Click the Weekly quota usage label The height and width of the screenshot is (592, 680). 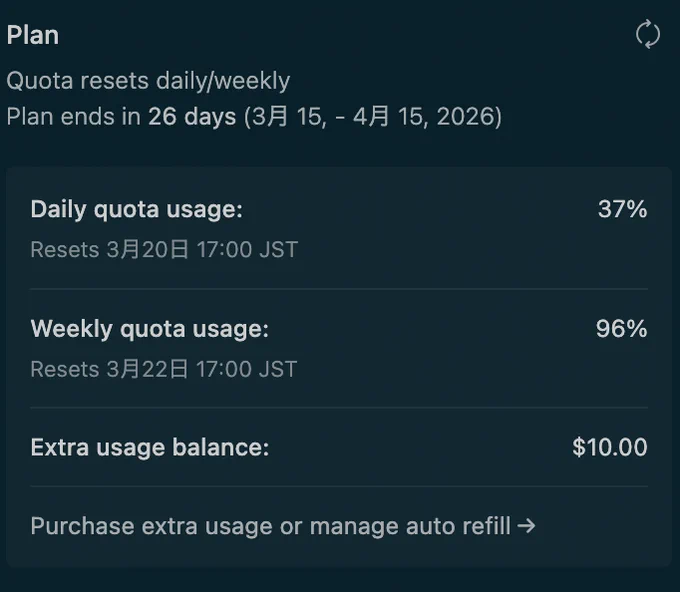(150, 329)
